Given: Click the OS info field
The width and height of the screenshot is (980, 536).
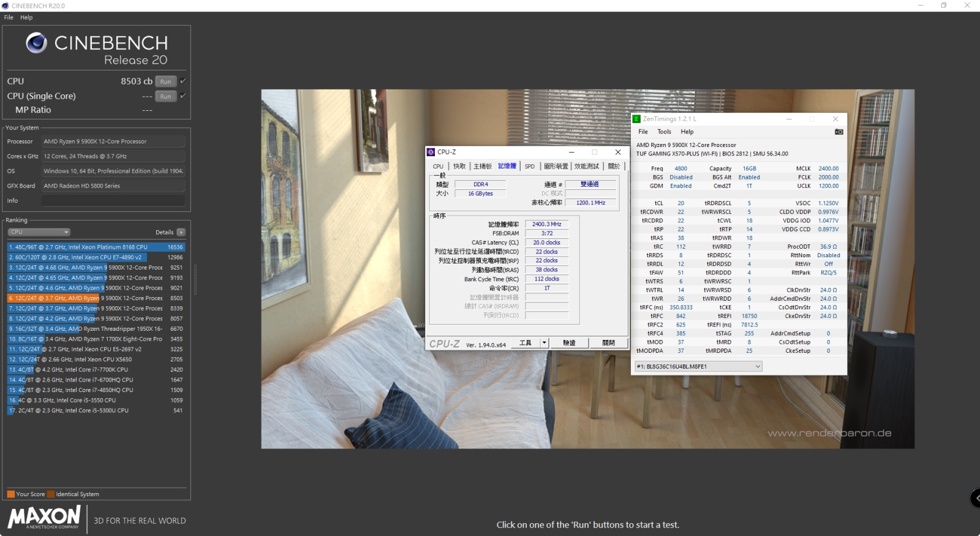Looking at the screenshot, I should click(113, 172).
